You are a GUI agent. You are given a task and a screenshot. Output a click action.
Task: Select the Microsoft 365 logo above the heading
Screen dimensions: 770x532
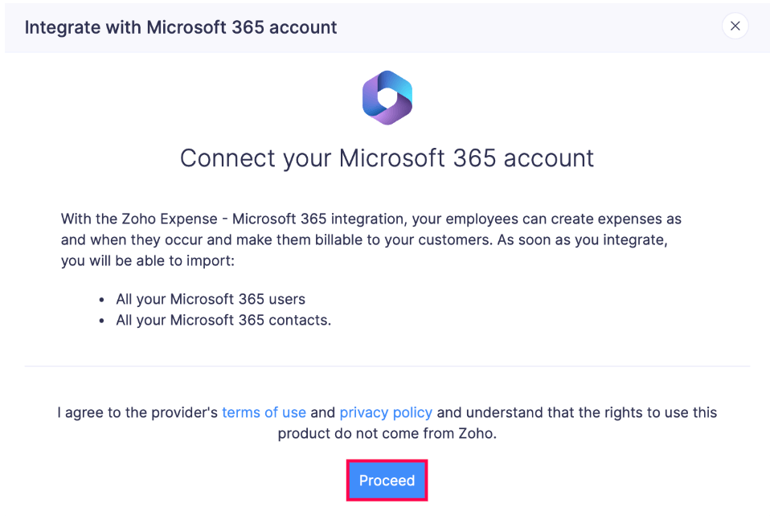pos(387,97)
